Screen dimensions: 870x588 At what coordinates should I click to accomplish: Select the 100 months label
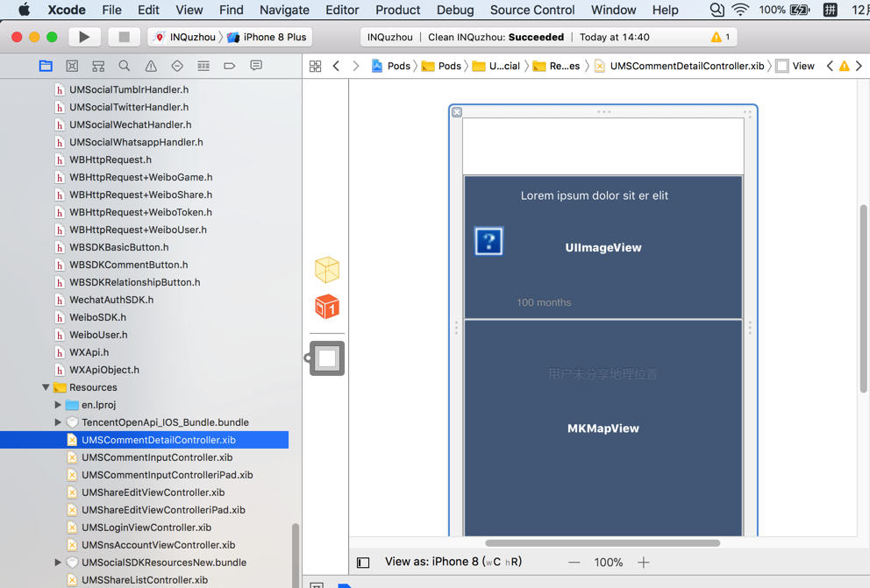(x=544, y=302)
